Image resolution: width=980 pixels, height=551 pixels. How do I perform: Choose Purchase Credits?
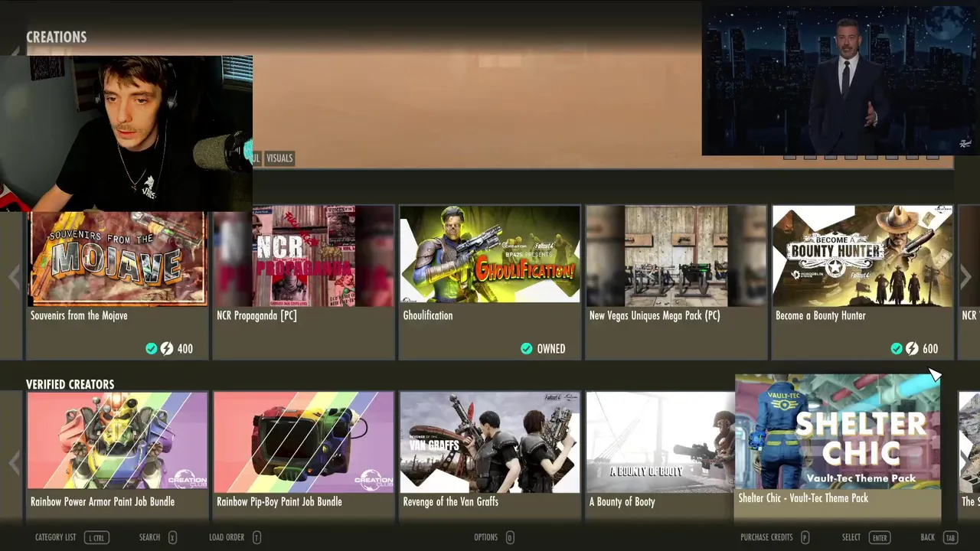(x=775, y=537)
